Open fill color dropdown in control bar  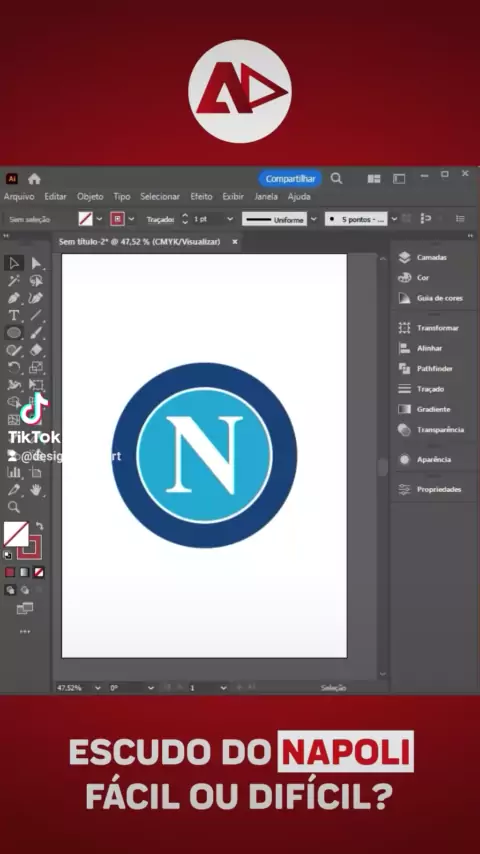pos(99,219)
